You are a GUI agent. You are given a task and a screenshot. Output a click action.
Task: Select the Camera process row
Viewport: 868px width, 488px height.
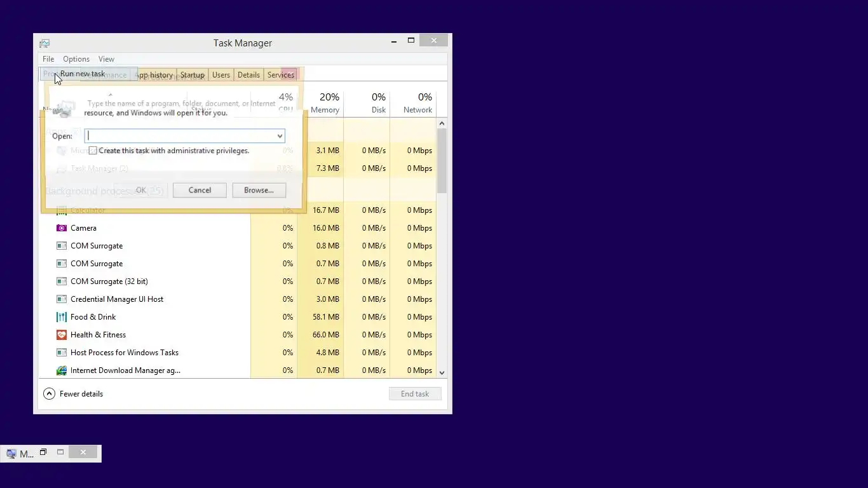(238, 228)
